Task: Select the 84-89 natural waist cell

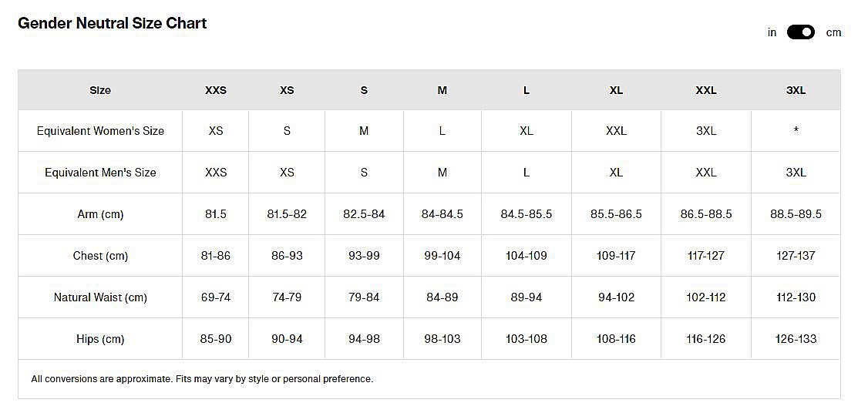Action: pos(442,297)
